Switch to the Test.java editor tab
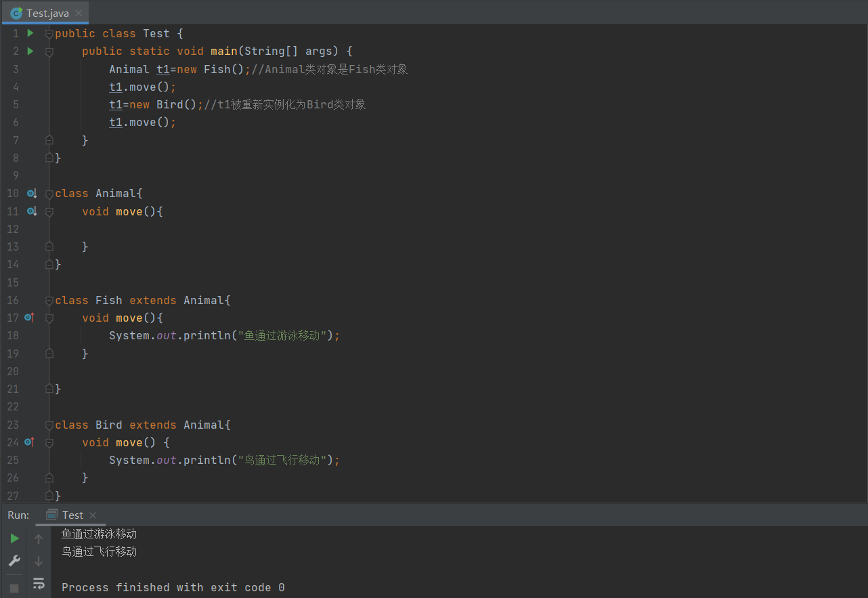 45,13
